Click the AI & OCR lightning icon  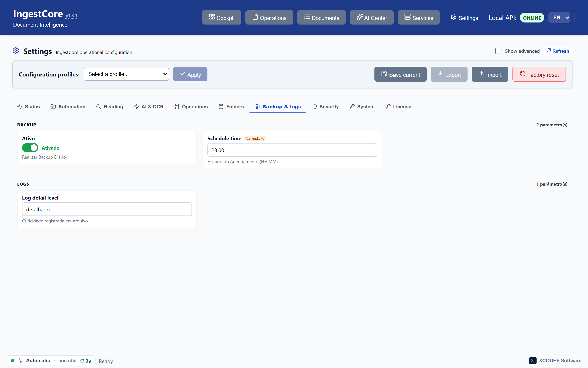[136, 107]
